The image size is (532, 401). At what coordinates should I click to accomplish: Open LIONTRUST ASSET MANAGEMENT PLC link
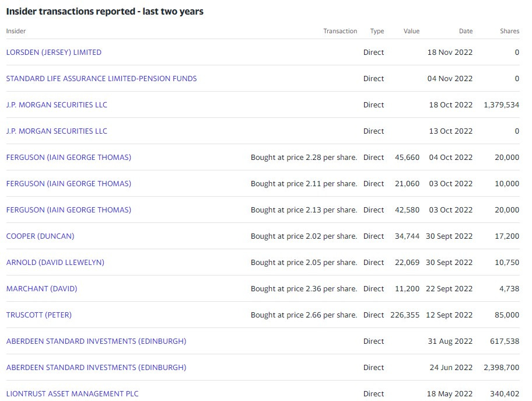pyautogui.click(x=72, y=393)
